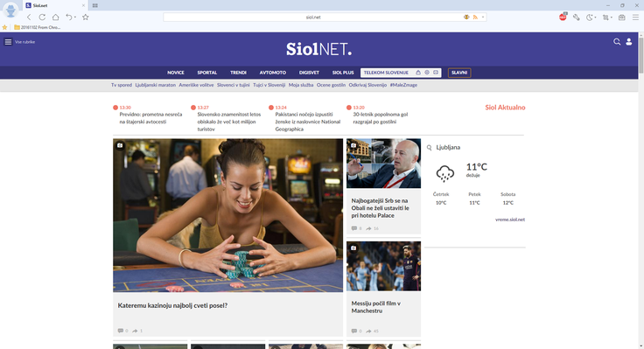Image resolution: width=644 pixels, height=349 pixels.
Task: Open dropdown arrow beside screenshot icon
Action: 611,17
